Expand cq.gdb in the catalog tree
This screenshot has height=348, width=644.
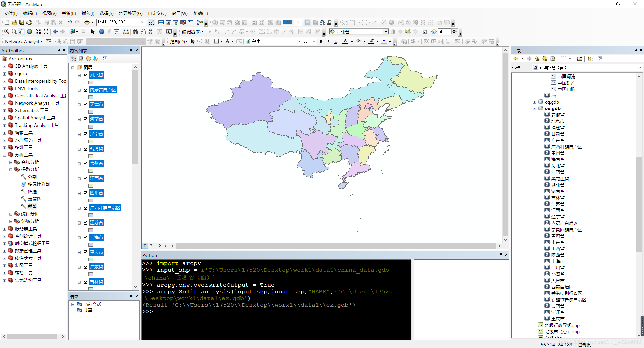pos(534,102)
